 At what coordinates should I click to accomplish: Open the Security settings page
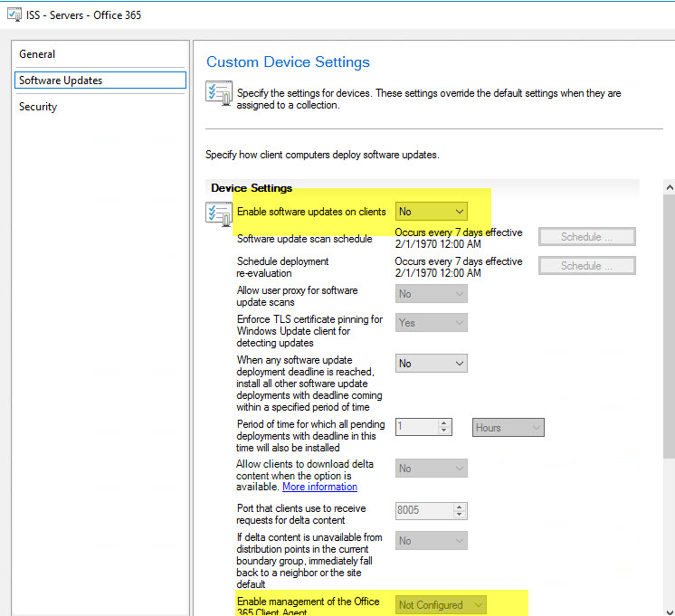(100, 107)
